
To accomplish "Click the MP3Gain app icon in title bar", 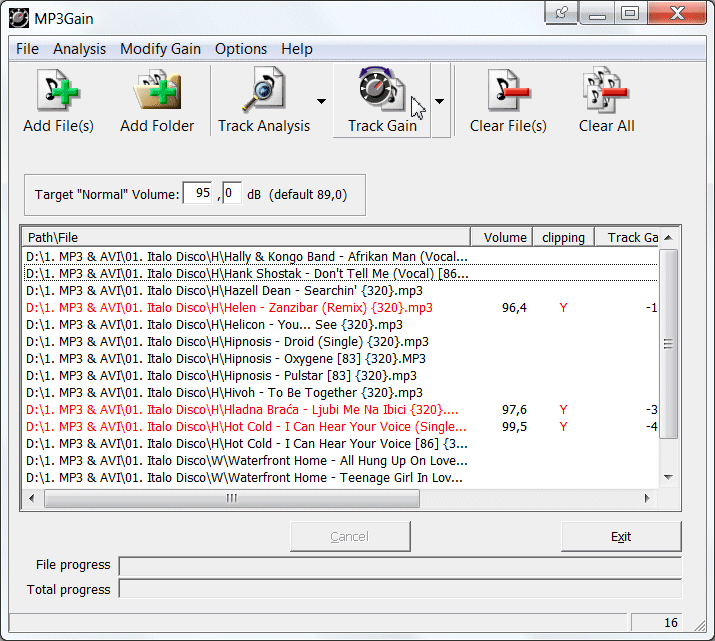I will click(x=19, y=18).
